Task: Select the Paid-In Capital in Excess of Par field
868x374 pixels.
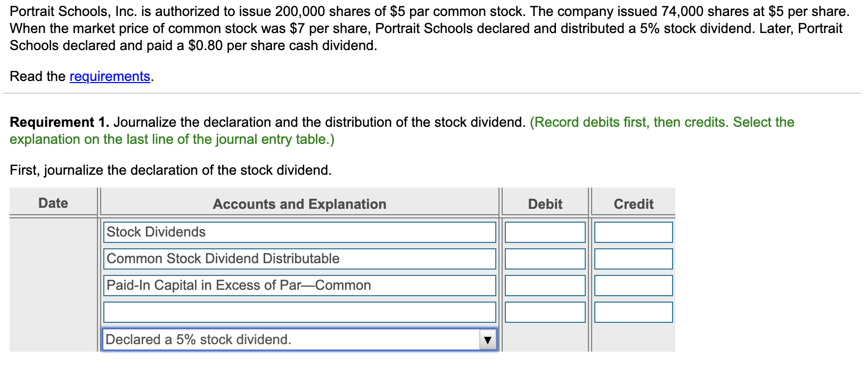Action: click(x=300, y=286)
